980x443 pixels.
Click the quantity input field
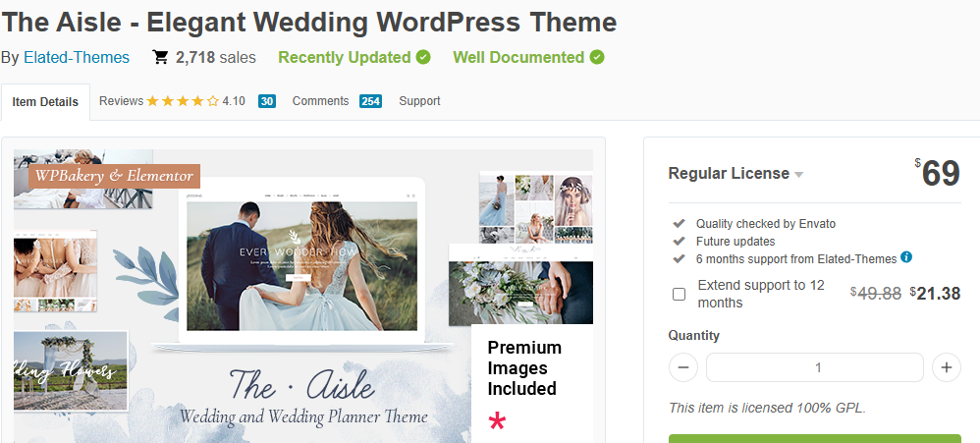(x=815, y=367)
